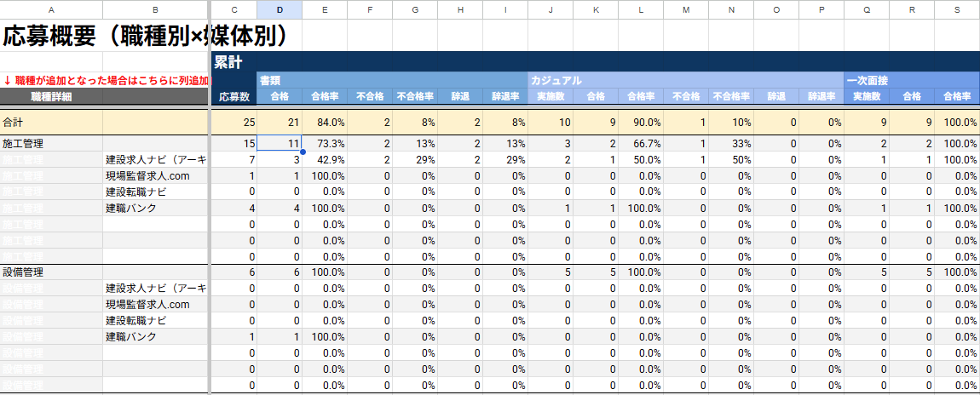Select the 応募数 column subheader
The width and height of the screenshot is (980, 395).
click(234, 96)
